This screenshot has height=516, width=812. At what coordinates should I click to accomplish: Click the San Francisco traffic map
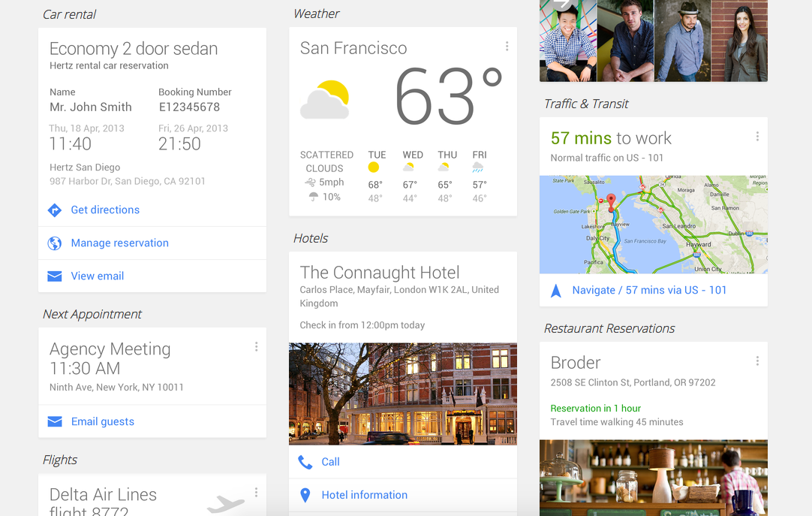(653, 225)
